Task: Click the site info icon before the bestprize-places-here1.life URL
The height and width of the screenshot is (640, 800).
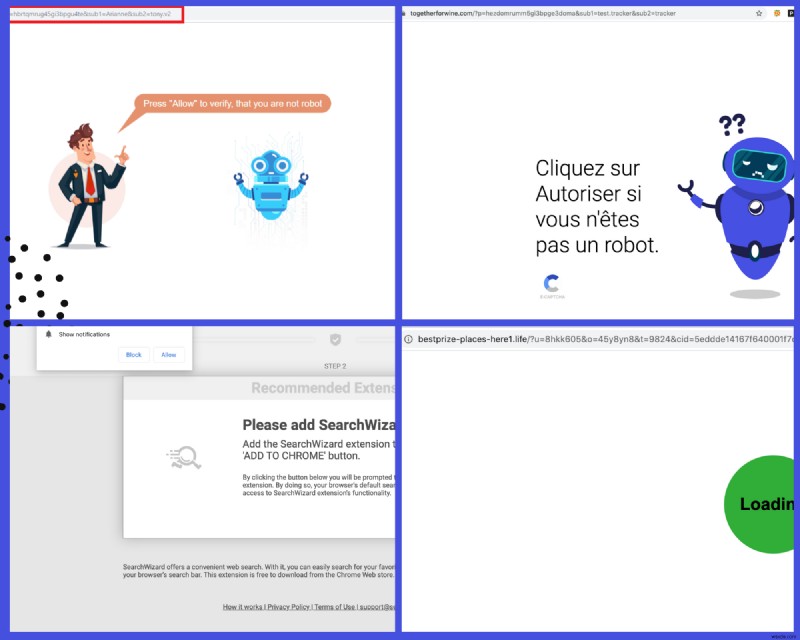Action: (410, 339)
